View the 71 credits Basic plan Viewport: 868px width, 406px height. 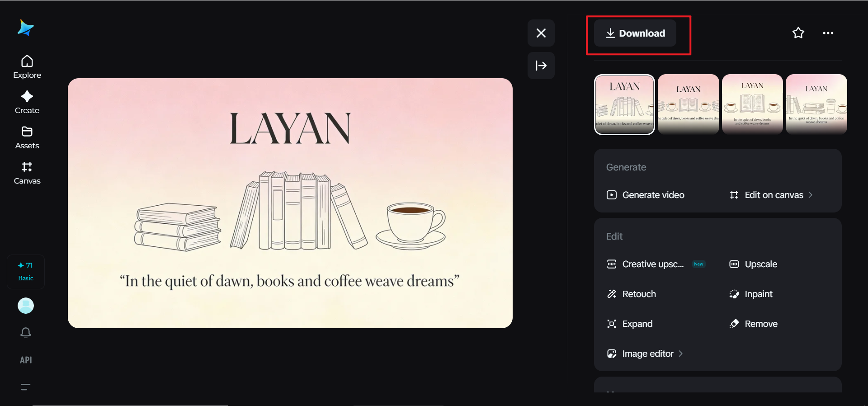pos(26,271)
